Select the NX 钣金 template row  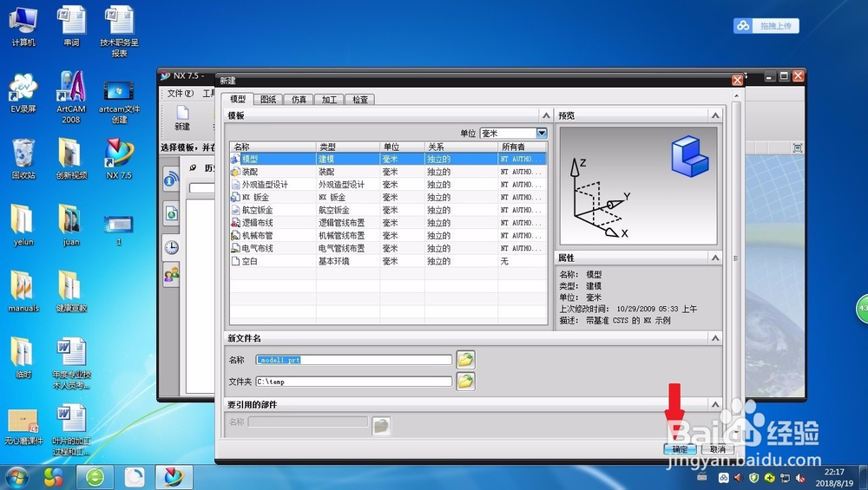click(x=388, y=197)
